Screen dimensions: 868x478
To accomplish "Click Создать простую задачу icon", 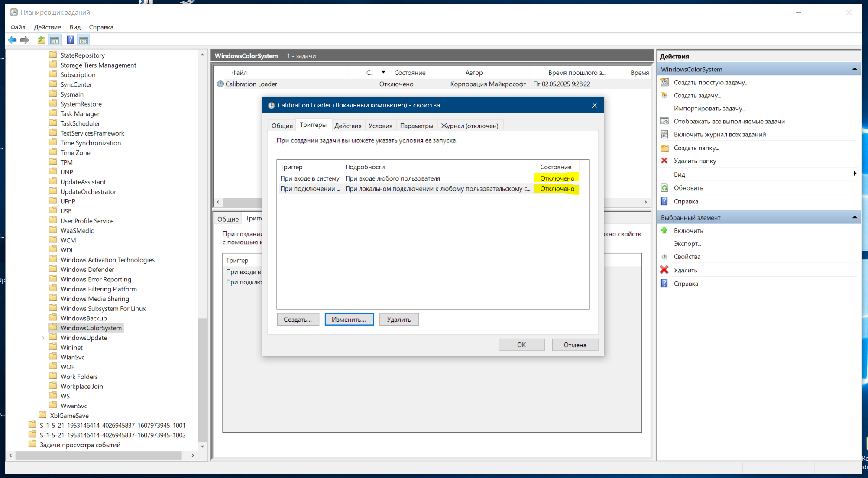I will (664, 82).
